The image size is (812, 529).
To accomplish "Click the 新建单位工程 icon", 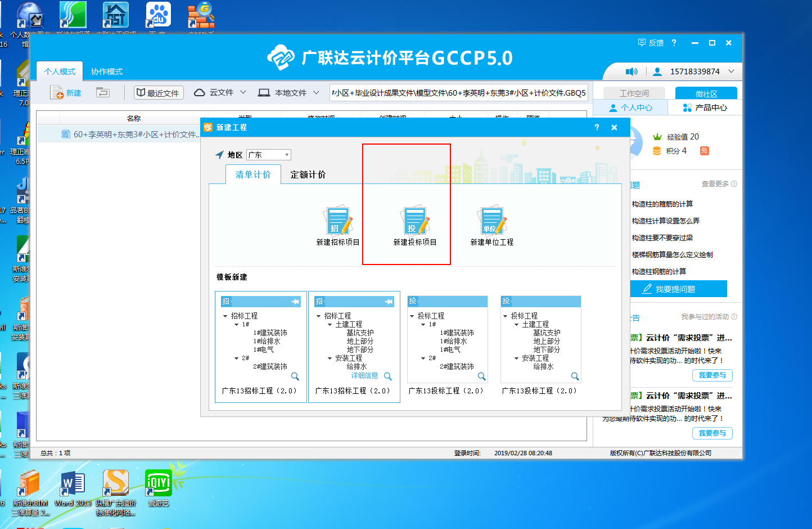I will [x=492, y=220].
